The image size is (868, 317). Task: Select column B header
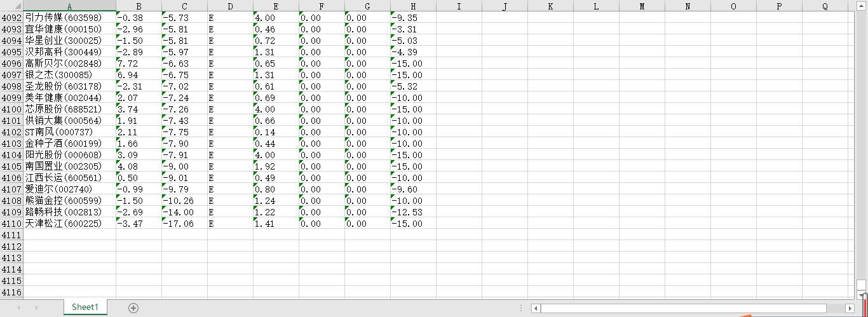point(139,6)
